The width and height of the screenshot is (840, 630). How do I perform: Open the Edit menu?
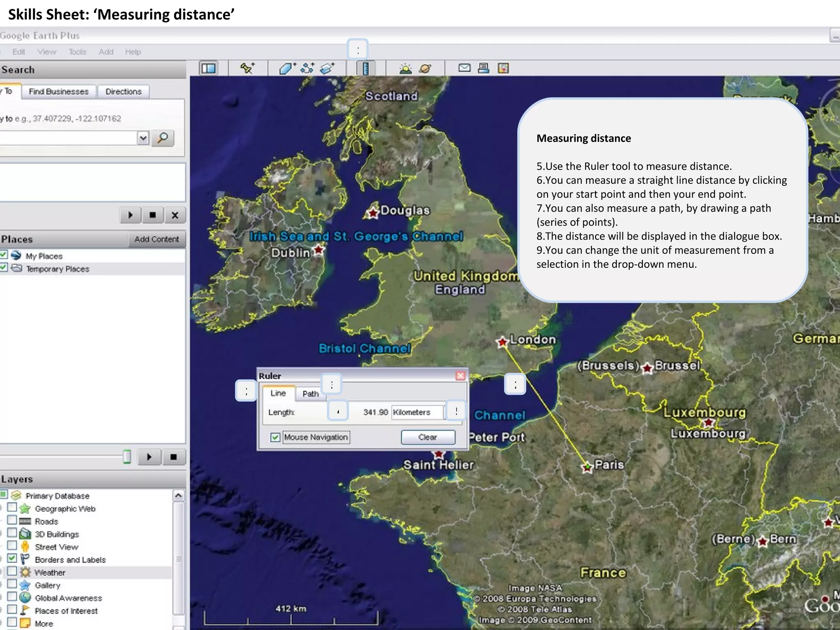18,52
